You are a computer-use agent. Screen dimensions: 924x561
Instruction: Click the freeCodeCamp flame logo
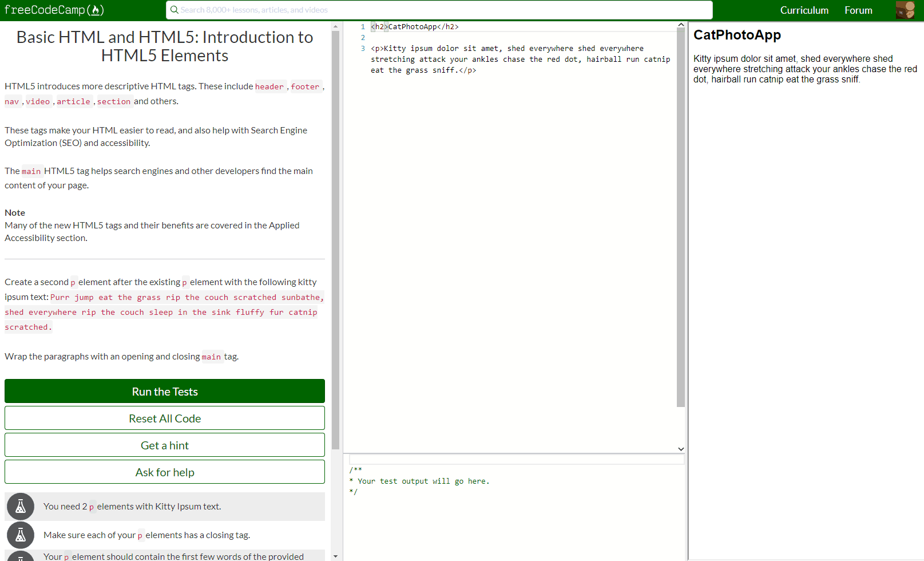point(54,10)
